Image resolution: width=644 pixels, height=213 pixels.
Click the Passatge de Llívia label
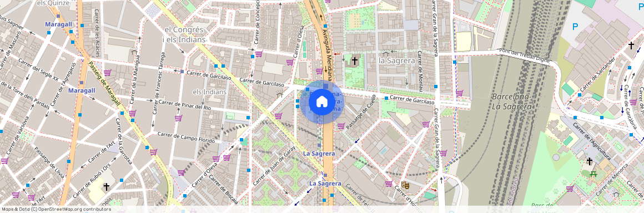49,163
